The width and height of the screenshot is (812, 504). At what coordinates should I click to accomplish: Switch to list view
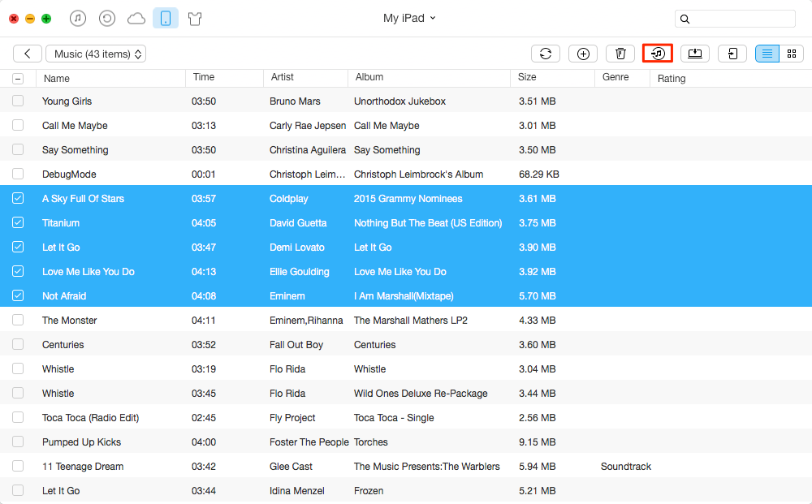(767, 54)
